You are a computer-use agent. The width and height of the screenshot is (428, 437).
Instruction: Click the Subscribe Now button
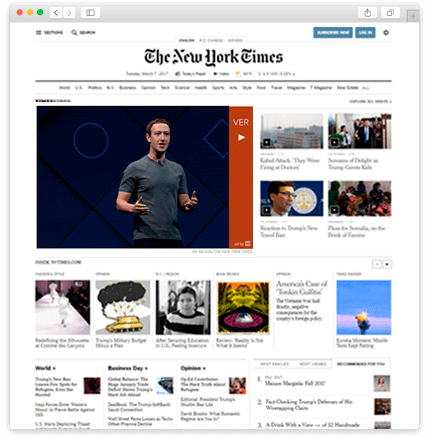click(333, 32)
